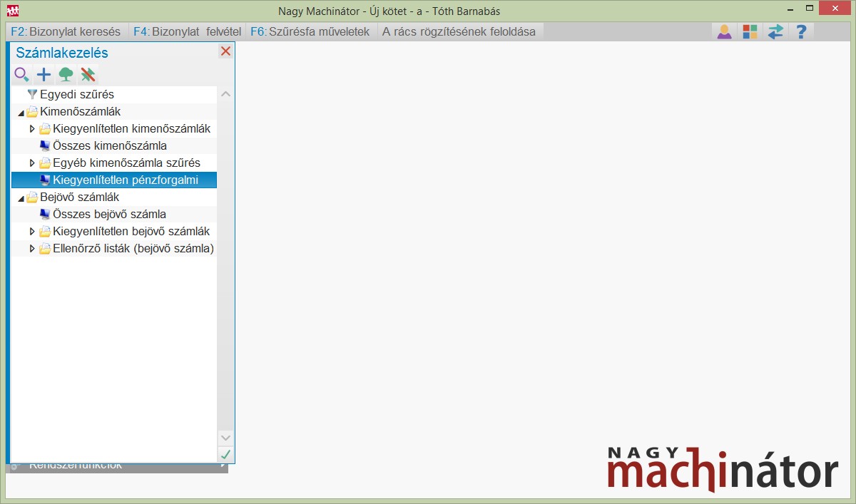Screen dimensions: 856x504
Task: Click the four colored squares icon
Action: point(750,31)
